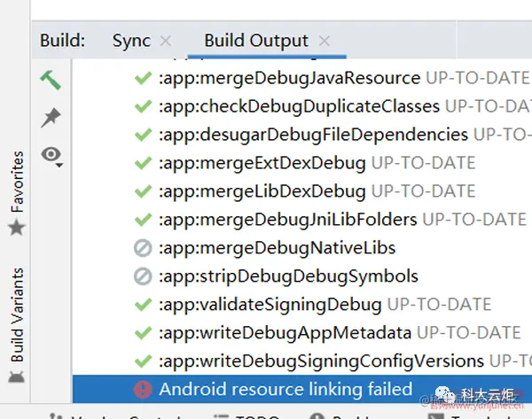The image size is (532, 419).
Task: Click the red error icon for linking failed
Action: 143,389
